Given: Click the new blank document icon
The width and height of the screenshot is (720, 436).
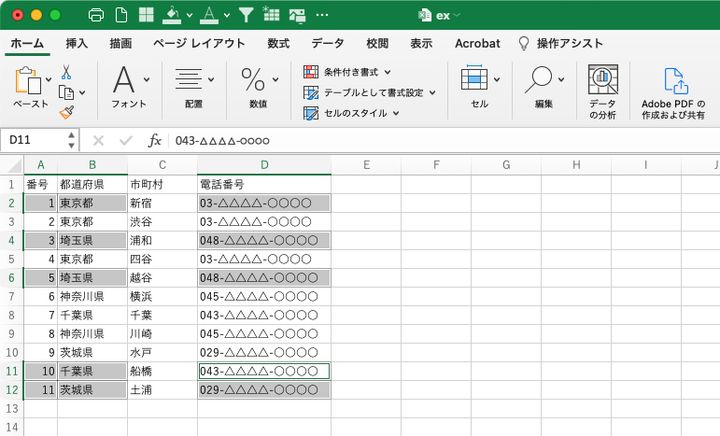Looking at the screenshot, I should (x=122, y=16).
